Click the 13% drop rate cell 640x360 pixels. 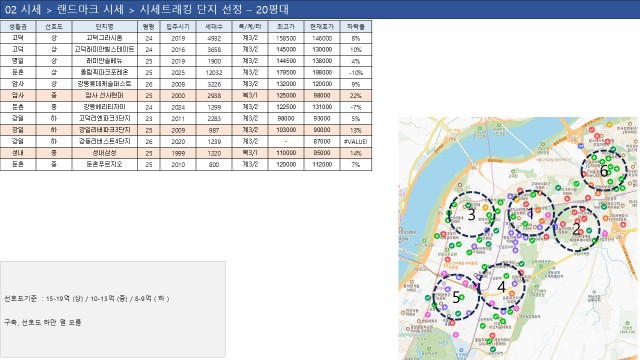pyautogui.click(x=356, y=130)
